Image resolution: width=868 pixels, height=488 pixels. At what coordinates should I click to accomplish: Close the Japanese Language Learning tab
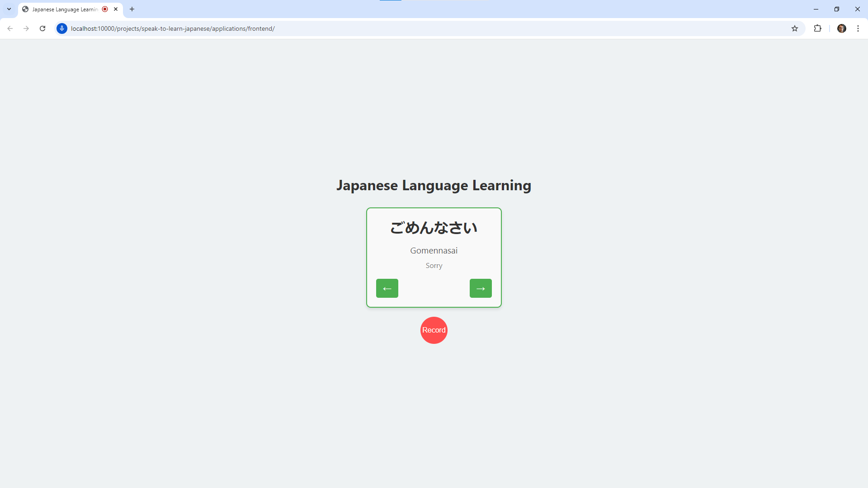(x=116, y=9)
